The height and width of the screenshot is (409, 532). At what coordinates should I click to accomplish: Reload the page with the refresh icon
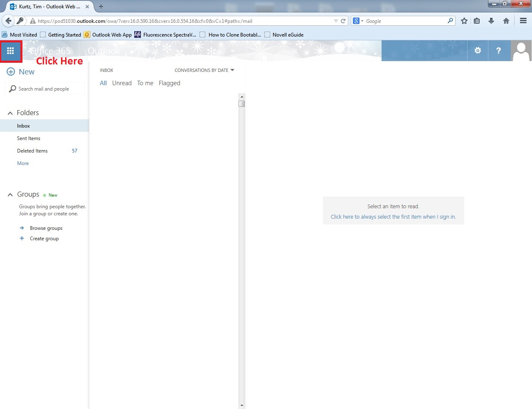(343, 21)
